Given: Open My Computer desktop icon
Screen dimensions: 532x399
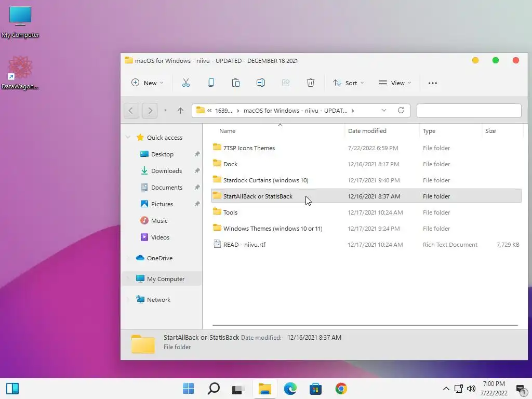Looking at the screenshot, I should (x=20, y=22).
